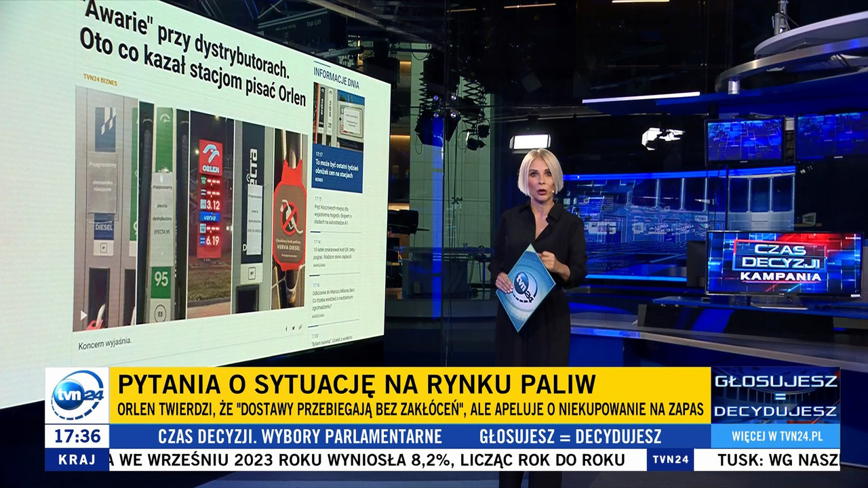Click the small TVN24 badge in the ticker
This screenshot has height=488, width=868.
(x=671, y=460)
